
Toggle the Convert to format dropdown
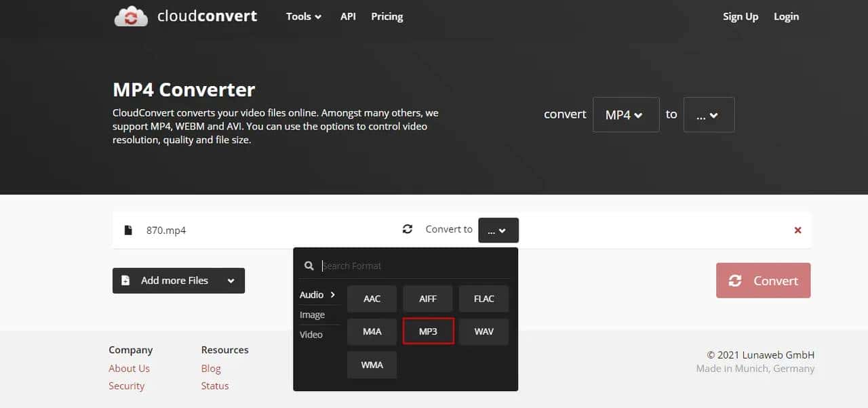pos(498,230)
